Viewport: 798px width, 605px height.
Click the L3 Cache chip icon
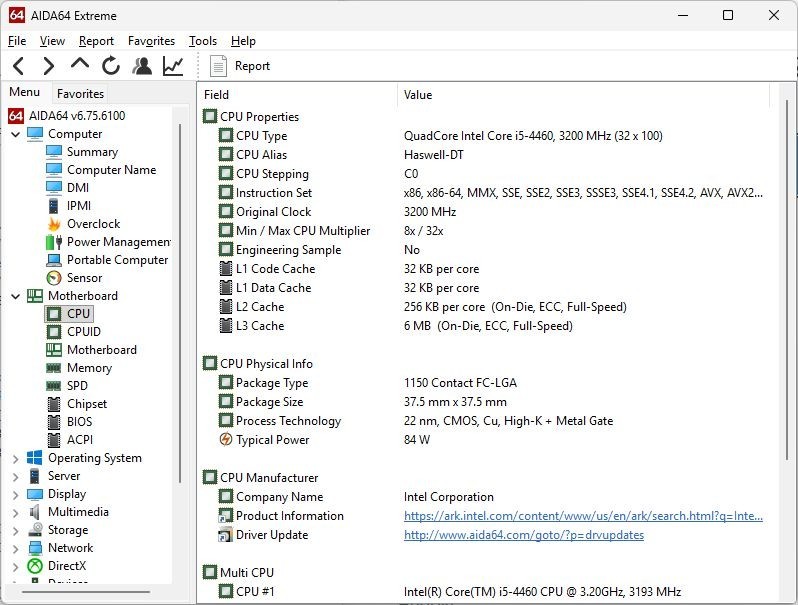[x=225, y=326]
